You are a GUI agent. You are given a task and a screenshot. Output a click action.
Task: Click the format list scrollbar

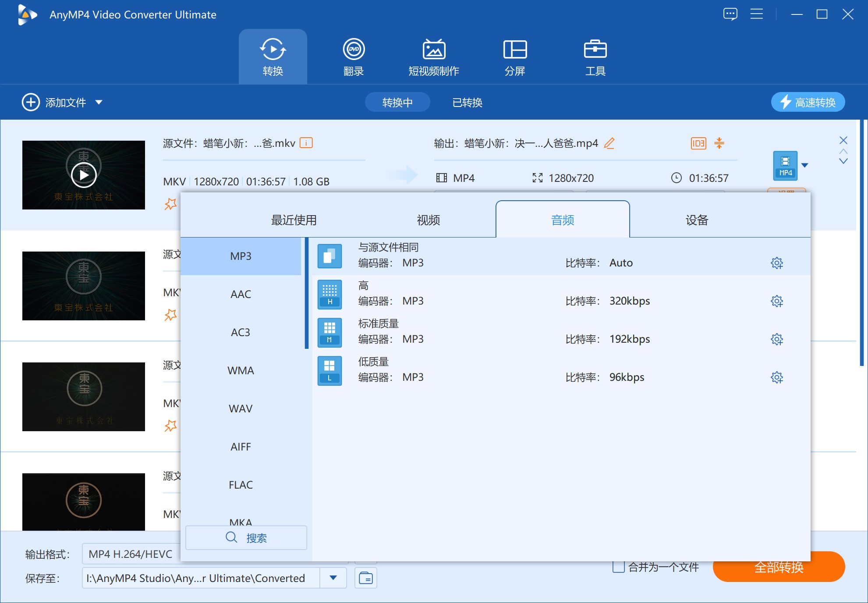pos(307,293)
